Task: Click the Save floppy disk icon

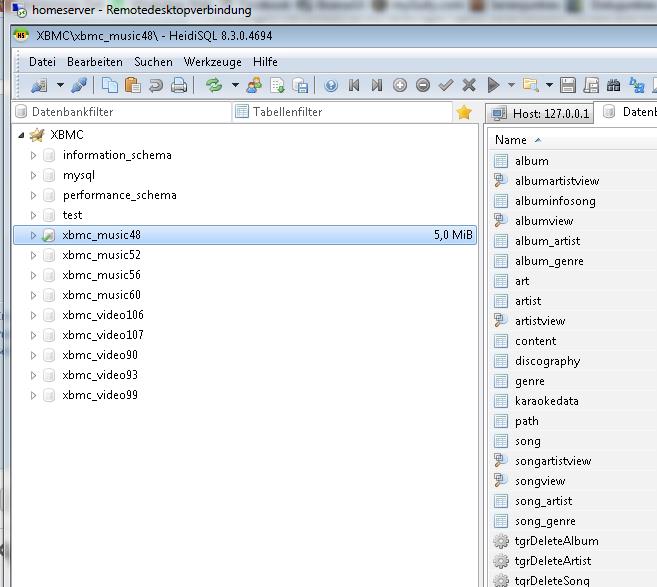Action: [568, 85]
